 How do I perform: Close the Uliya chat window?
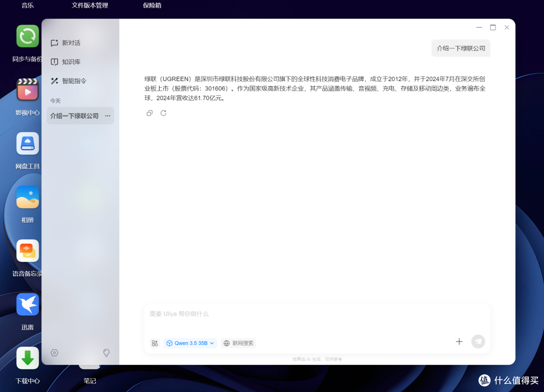tap(507, 27)
